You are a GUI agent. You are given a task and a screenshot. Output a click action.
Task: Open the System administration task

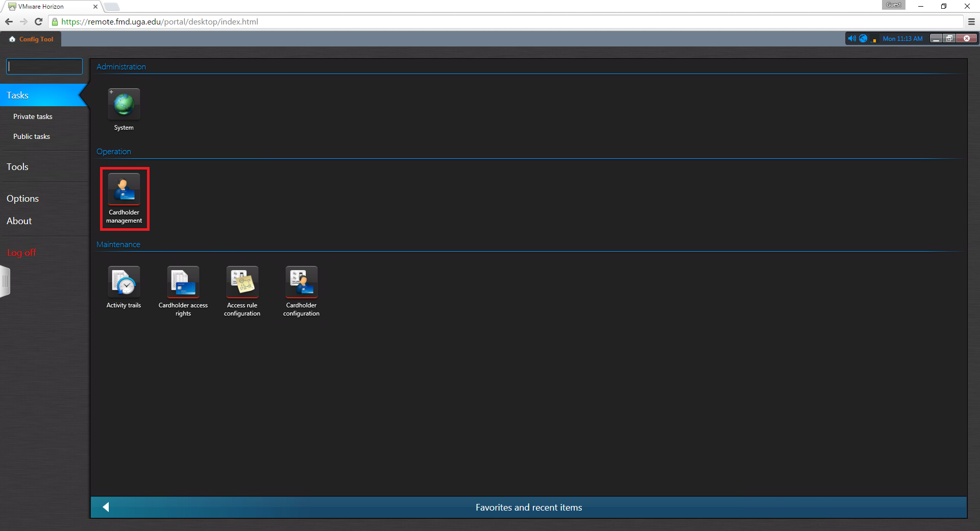tap(124, 105)
